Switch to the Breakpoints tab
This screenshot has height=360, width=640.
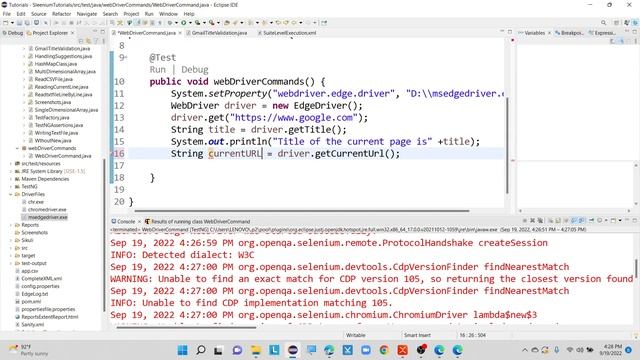[569, 33]
